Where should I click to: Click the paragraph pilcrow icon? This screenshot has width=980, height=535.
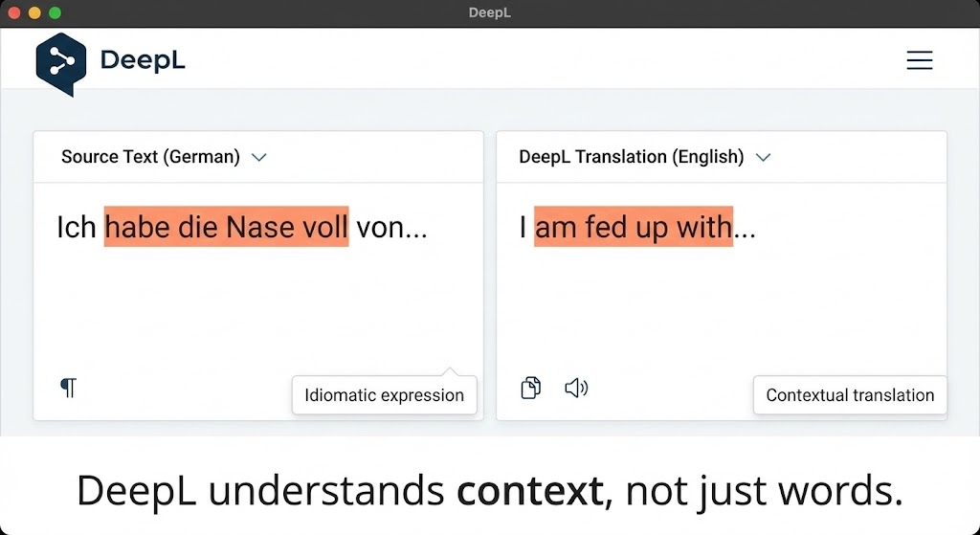(68, 388)
